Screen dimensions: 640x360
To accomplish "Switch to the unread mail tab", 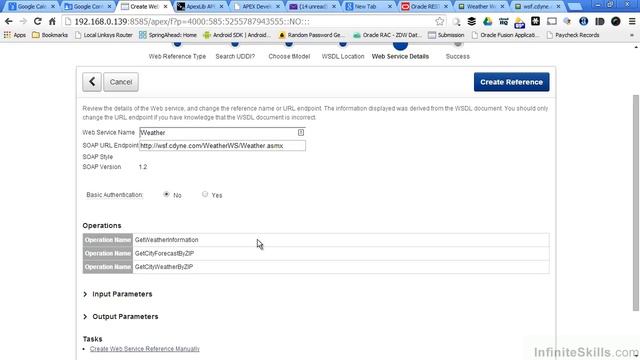I will (313, 7).
